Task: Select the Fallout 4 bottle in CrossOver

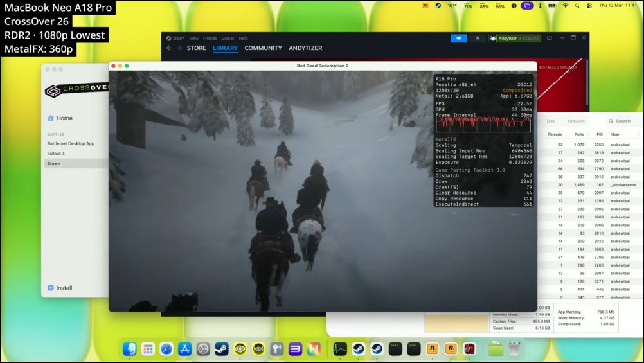Action: coord(56,153)
